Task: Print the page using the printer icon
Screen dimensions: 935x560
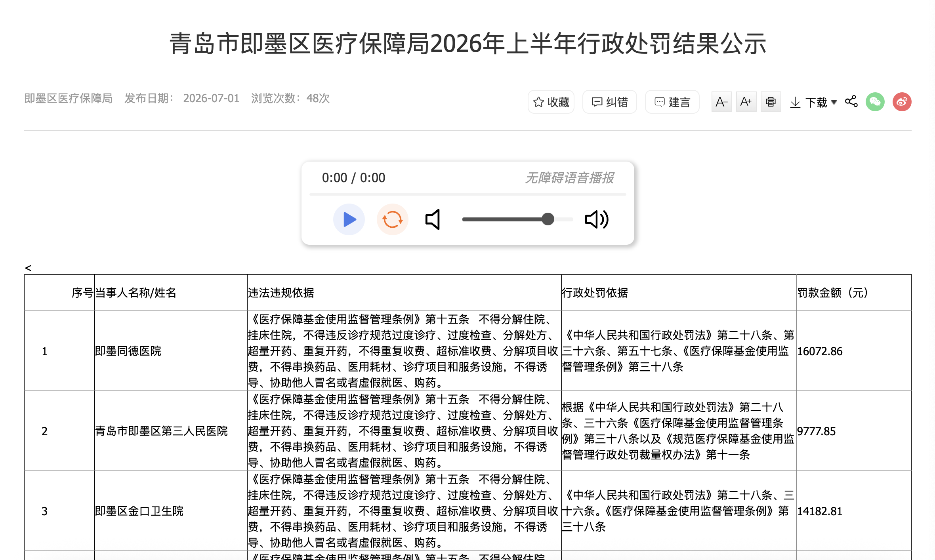Action: pos(771,102)
